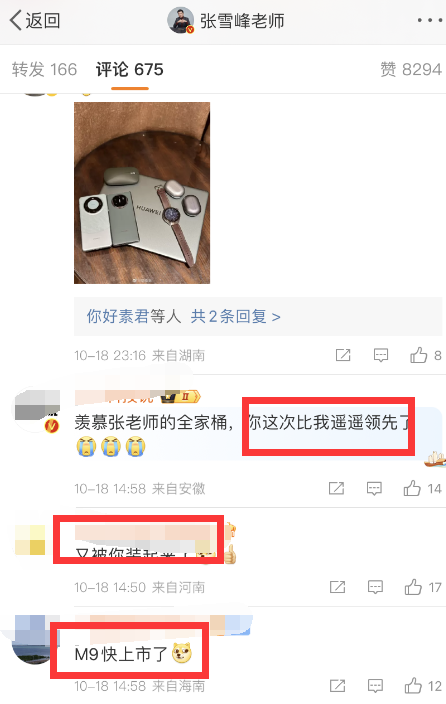Image resolution: width=446 pixels, height=704 pixels.
Task: Like the 安徽 comment with 14 likes
Action: 422,488
